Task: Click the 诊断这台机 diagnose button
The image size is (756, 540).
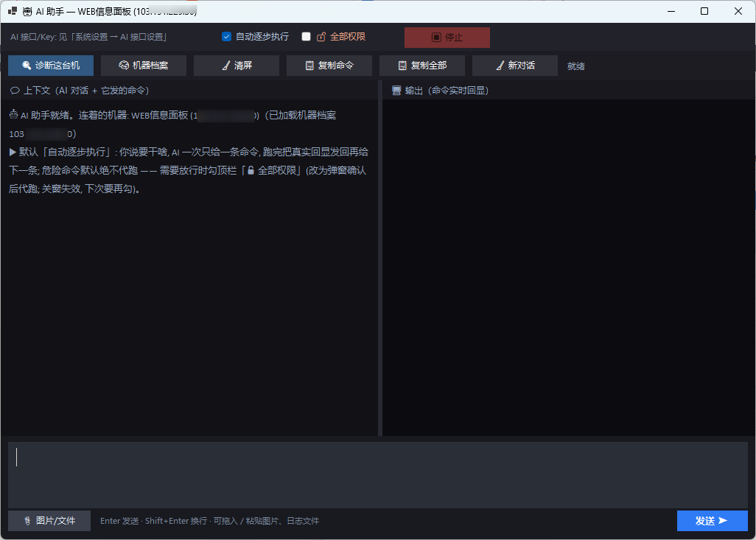Action: point(51,66)
